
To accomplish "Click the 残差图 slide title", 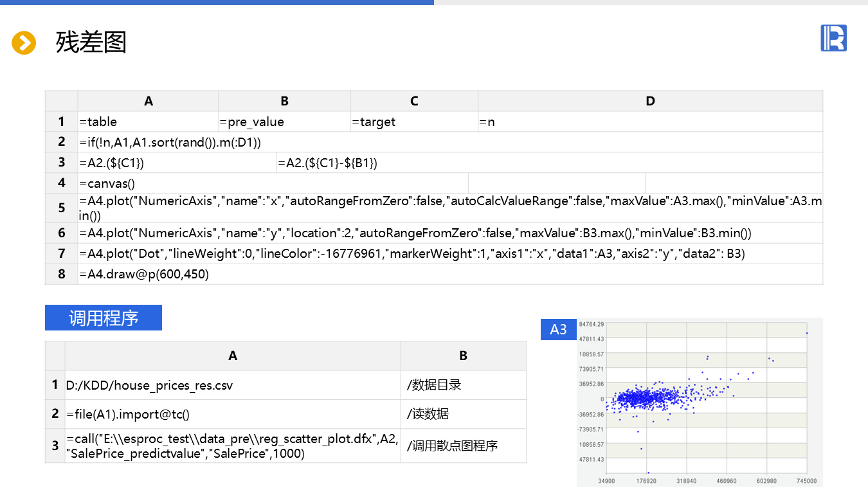I will click(91, 42).
